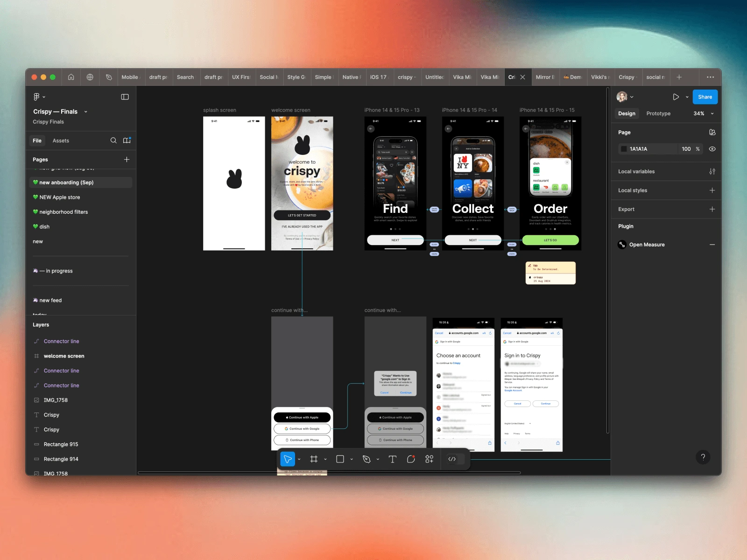Open the Actions tool
The width and height of the screenshot is (747, 560).
[429, 459]
